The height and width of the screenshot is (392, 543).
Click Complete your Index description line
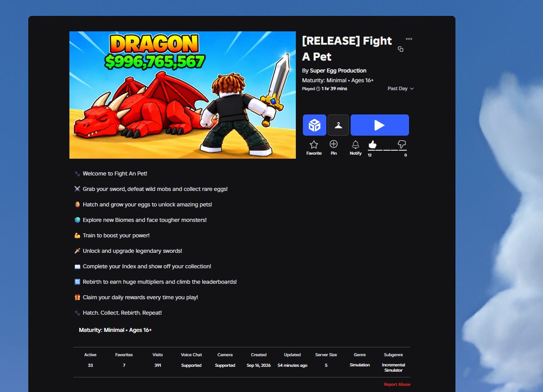pyautogui.click(x=143, y=266)
